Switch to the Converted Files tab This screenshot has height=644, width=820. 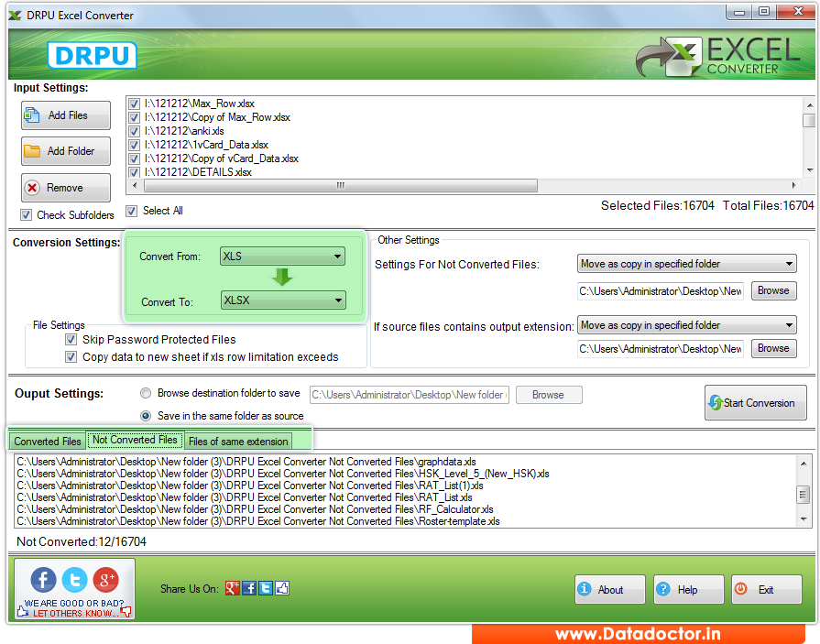coord(47,441)
